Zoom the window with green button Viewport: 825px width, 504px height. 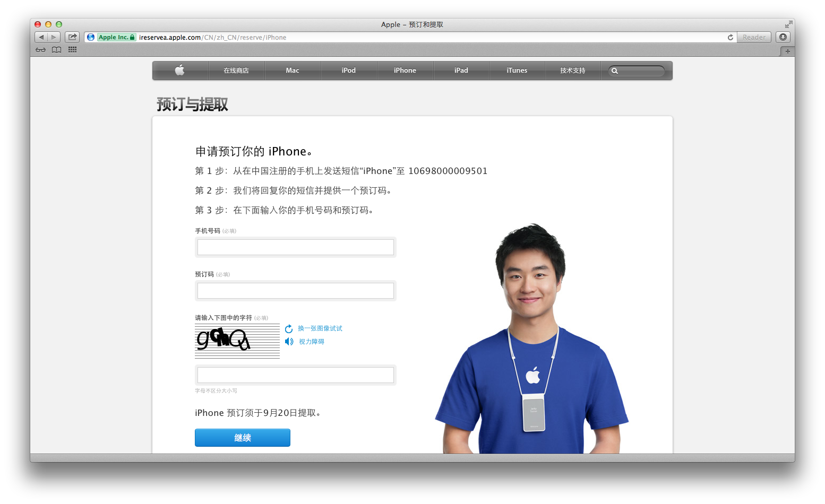click(x=59, y=24)
